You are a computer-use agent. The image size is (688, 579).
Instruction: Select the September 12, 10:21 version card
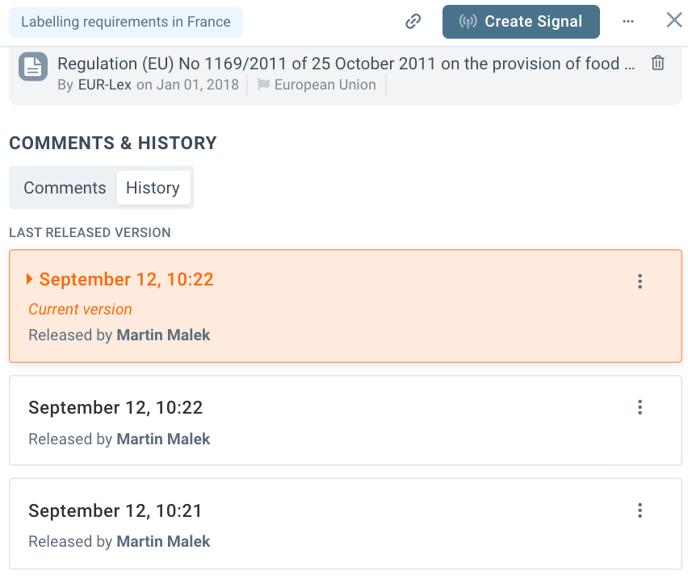coord(330,525)
